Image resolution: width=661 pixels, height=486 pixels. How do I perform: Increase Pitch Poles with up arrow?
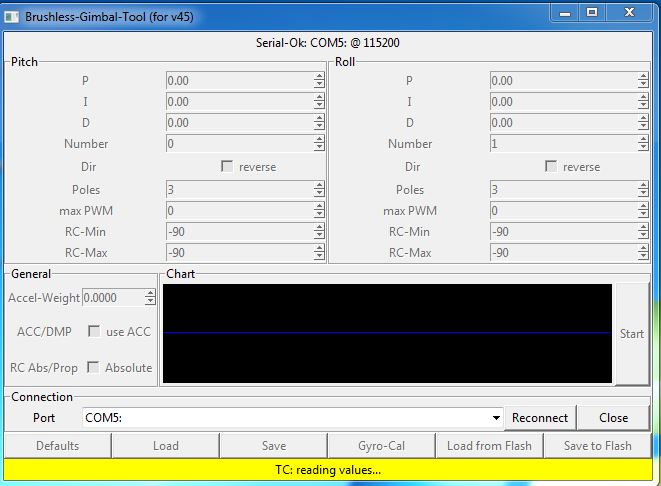click(319, 185)
